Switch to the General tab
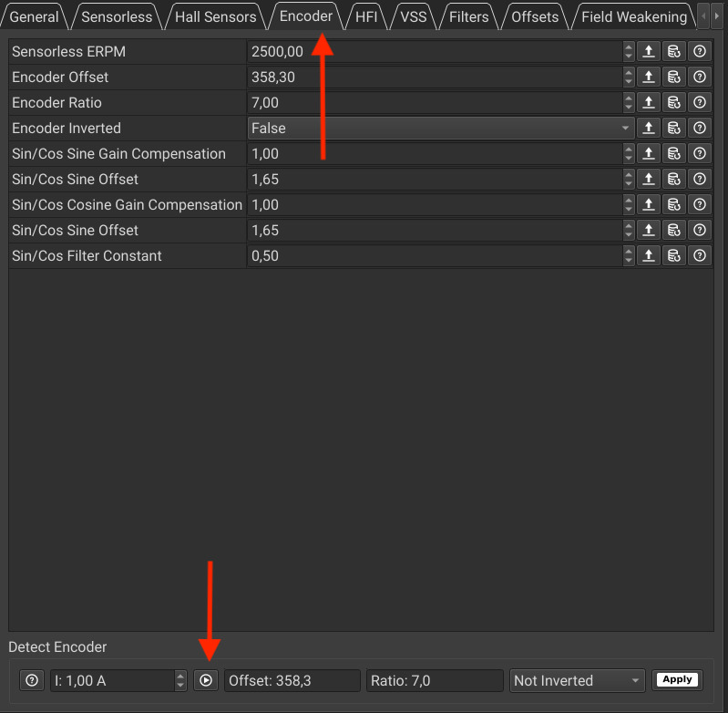 click(x=34, y=17)
